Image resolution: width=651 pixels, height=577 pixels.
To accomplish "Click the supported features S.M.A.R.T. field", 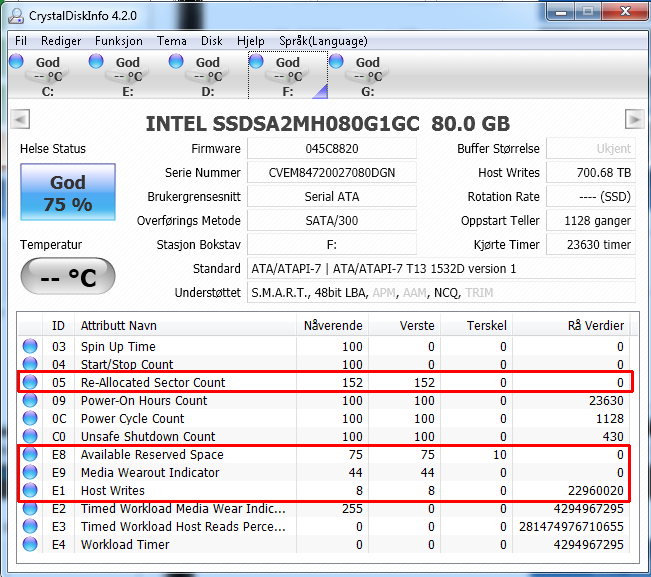I will (441, 293).
